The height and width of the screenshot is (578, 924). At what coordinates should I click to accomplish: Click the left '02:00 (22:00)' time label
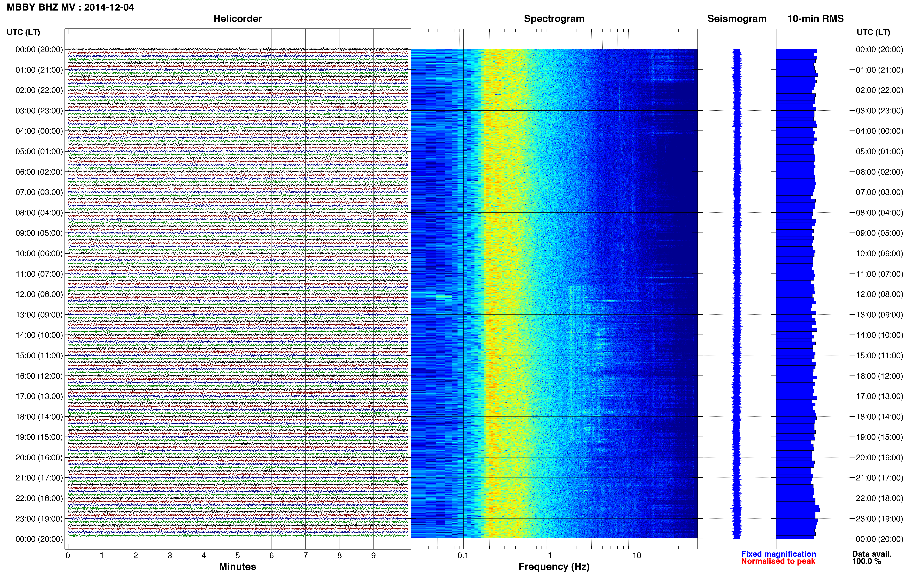[x=39, y=90]
